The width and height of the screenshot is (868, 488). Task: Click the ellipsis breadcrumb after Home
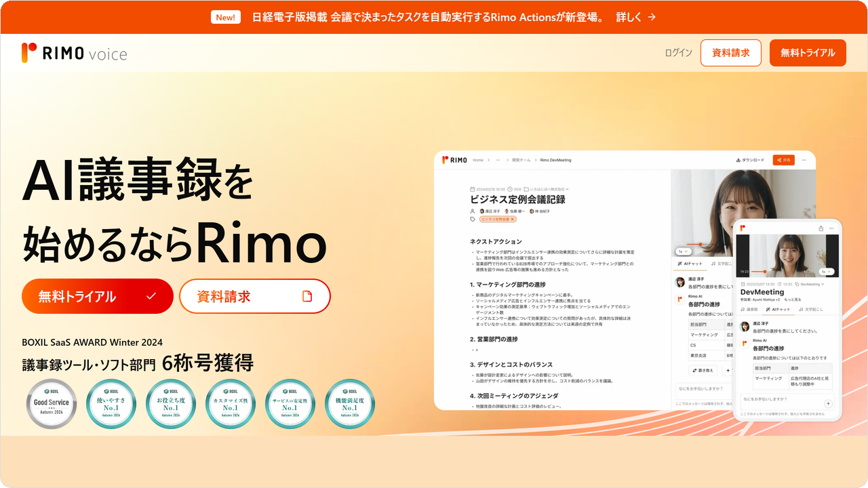(x=498, y=160)
